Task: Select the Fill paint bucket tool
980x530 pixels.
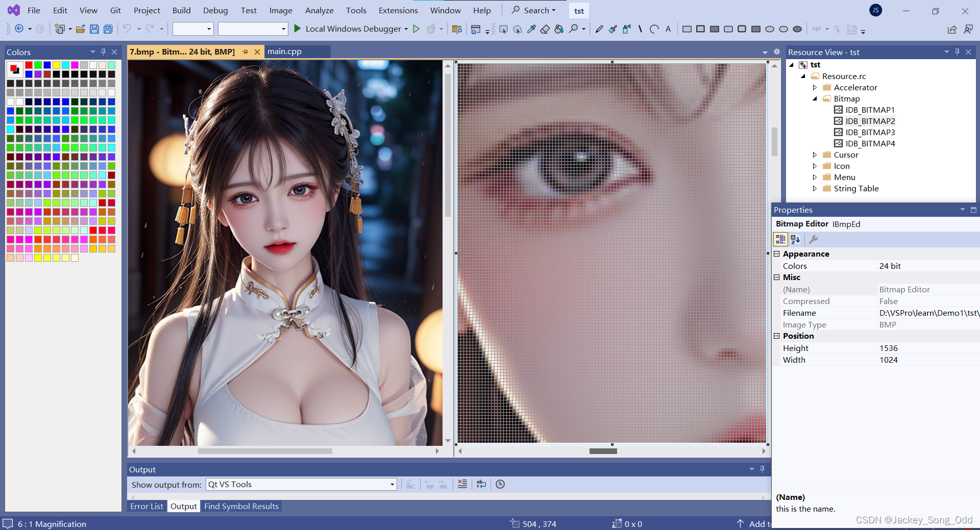Action: point(559,29)
